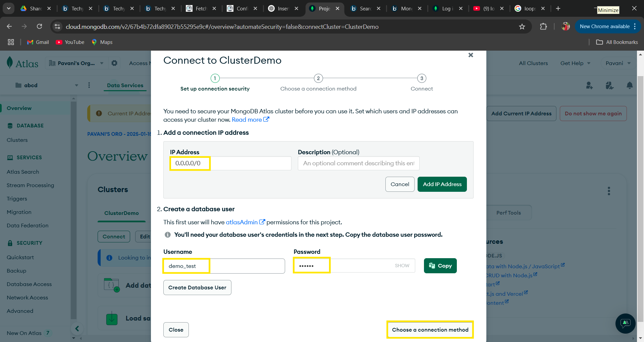Collapse the sidebar with the arrow icon
The width and height of the screenshot is (644, 342).
(x=77, y=329)
